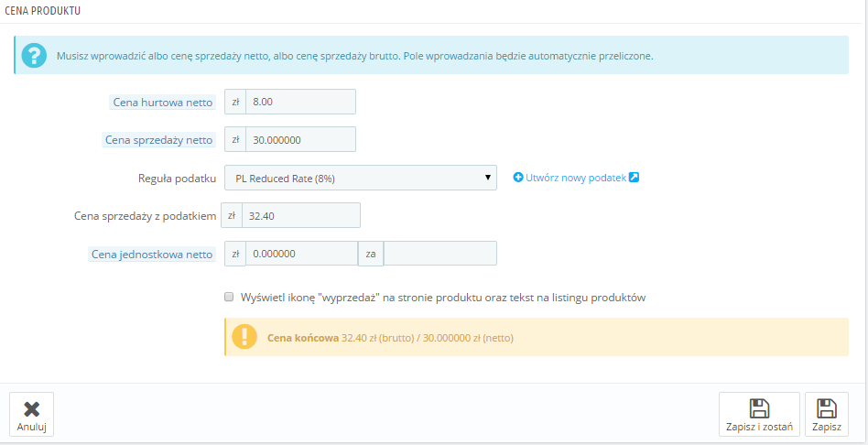Click the Utwórz nowy podatek link
This screenshot has height=445, width=868.
(575, 178)
